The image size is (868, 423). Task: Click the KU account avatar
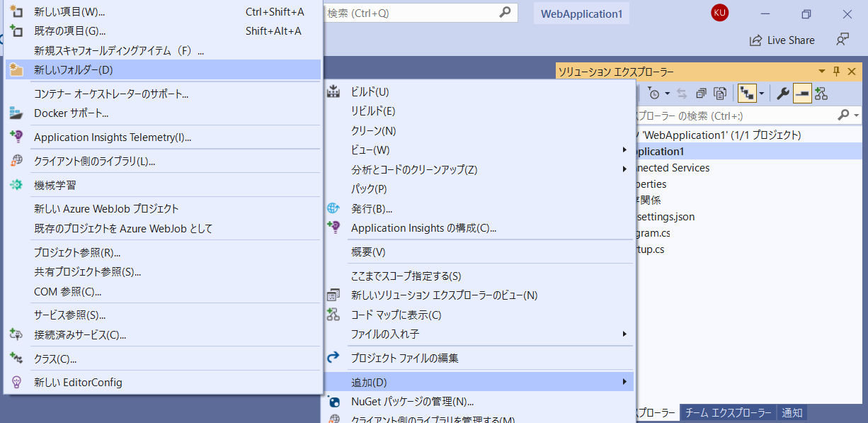719,12
